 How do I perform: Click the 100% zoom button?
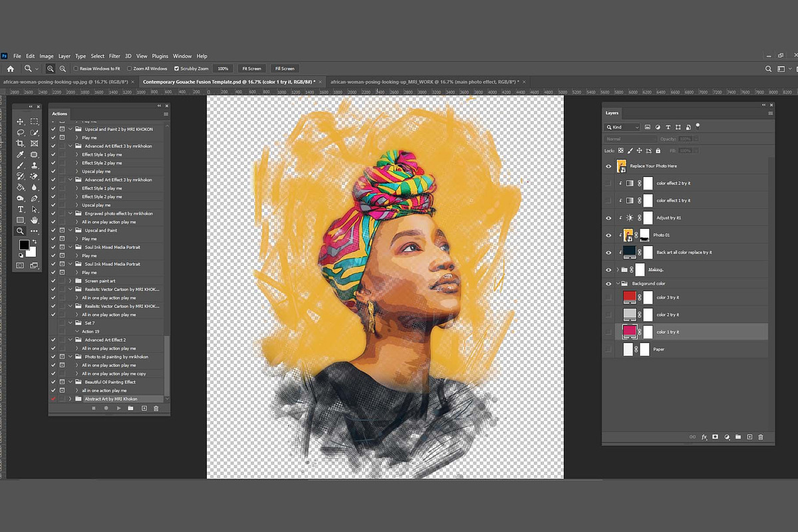pos(223,68)
